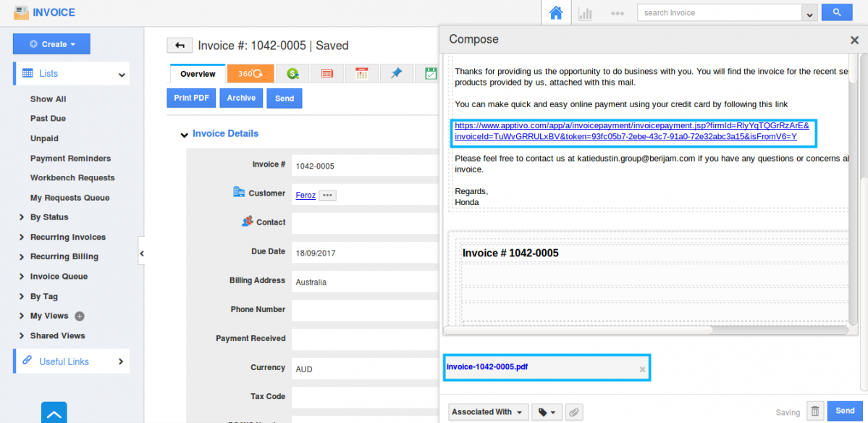Click the horizontal scrollbar in Compose
The image size is (868, 423).
pyautogui.click(x=578, y=330)
